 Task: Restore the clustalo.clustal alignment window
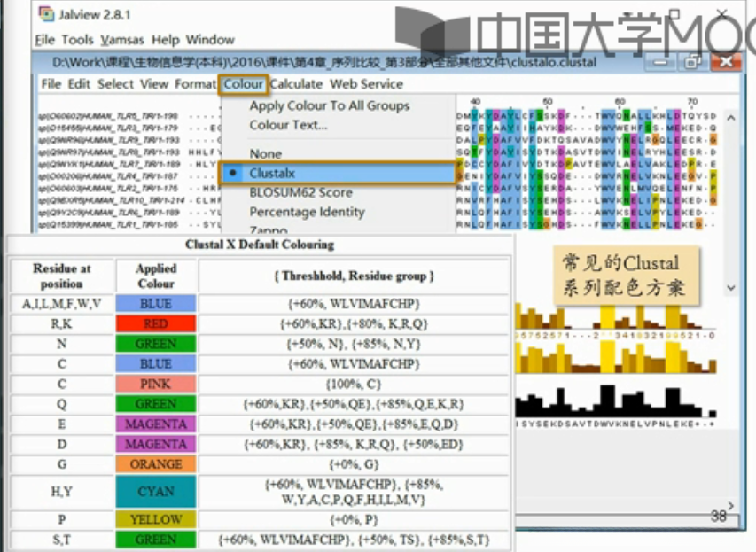coord(692,62)
